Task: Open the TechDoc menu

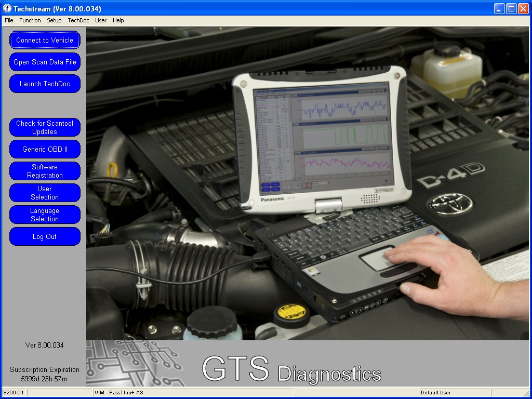Action: (x=78, y=20)
